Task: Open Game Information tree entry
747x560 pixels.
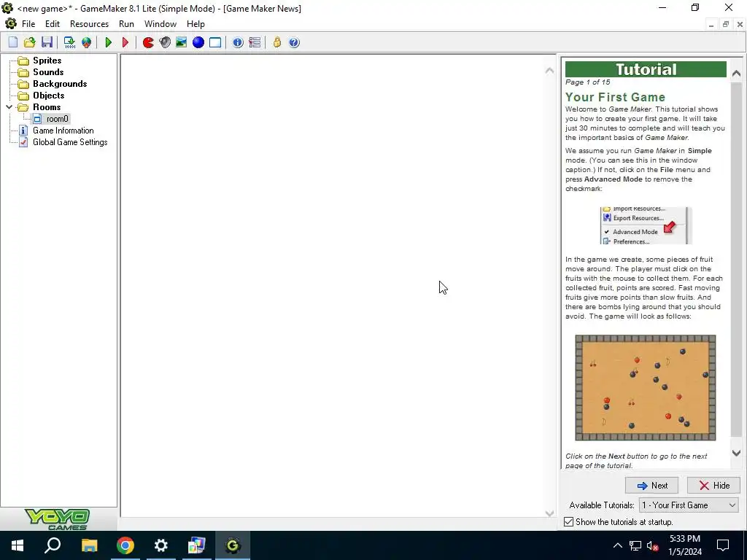Action: [x=63, y=131]
